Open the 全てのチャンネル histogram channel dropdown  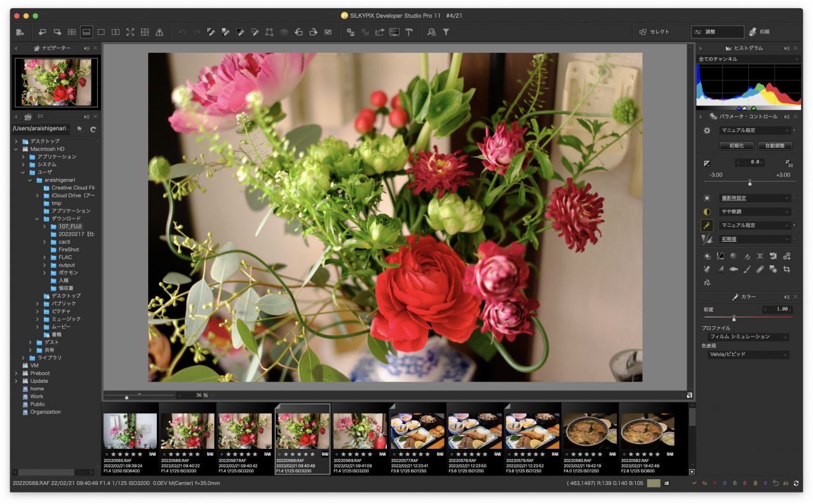click(x=748, y=59)
